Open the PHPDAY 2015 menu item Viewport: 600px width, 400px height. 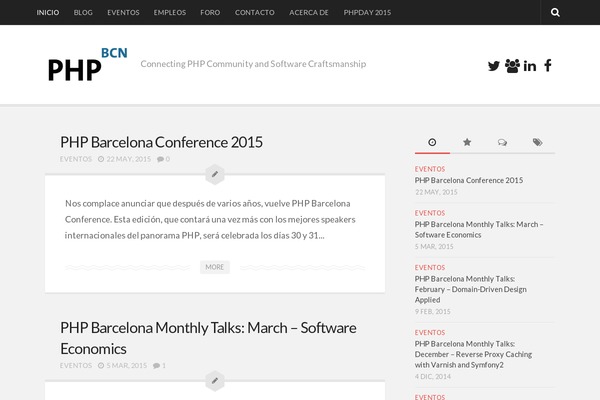pyautogui.click(x=367, y=13)
